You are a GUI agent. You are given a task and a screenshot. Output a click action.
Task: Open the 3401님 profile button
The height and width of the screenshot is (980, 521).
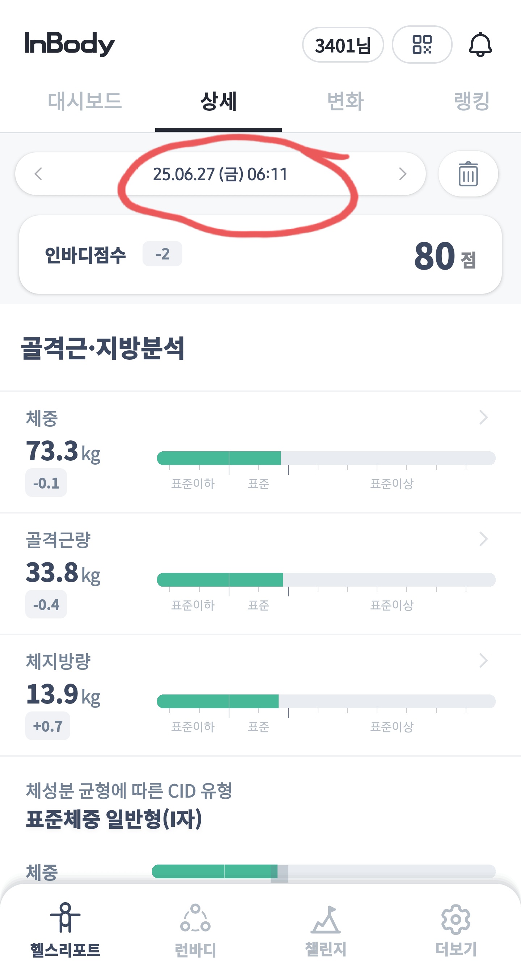click(343, 45)
